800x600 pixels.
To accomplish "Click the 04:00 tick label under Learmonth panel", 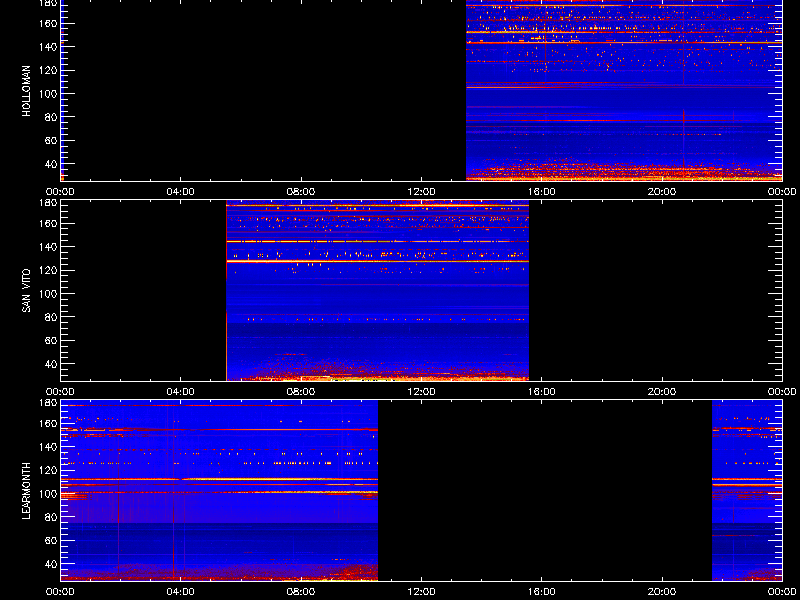I will [181, 592].
